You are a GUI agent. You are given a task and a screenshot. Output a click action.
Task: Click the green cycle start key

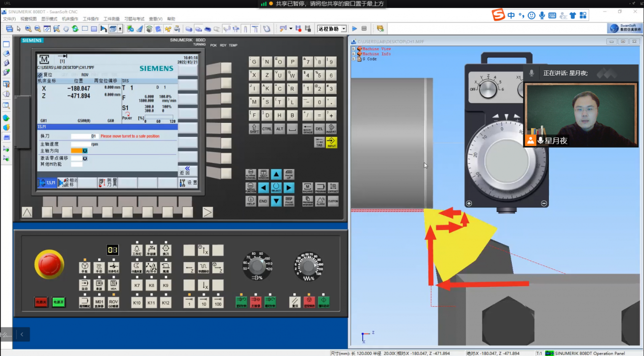324,302
